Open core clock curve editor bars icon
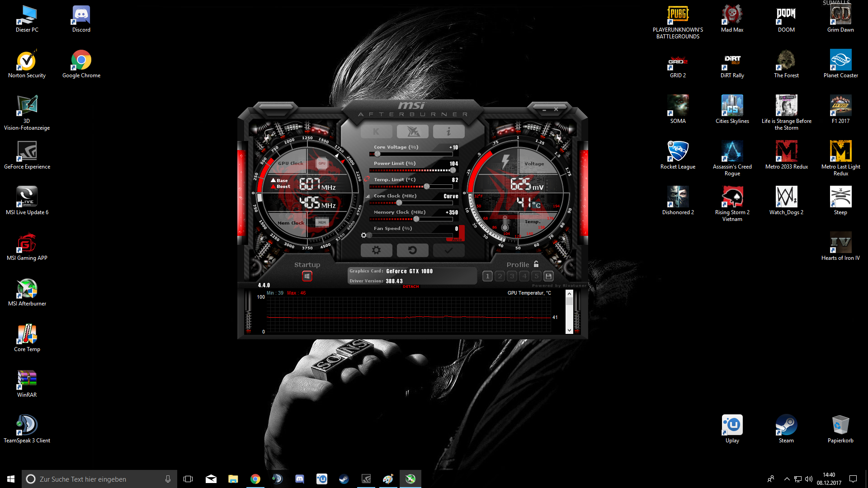This screenshot has width=868, height=488. tap(368, 197)
